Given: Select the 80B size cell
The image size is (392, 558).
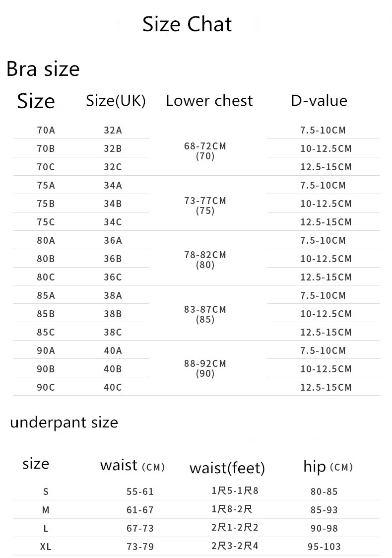Looking at the screenshot, I should (x=46, y=259).
